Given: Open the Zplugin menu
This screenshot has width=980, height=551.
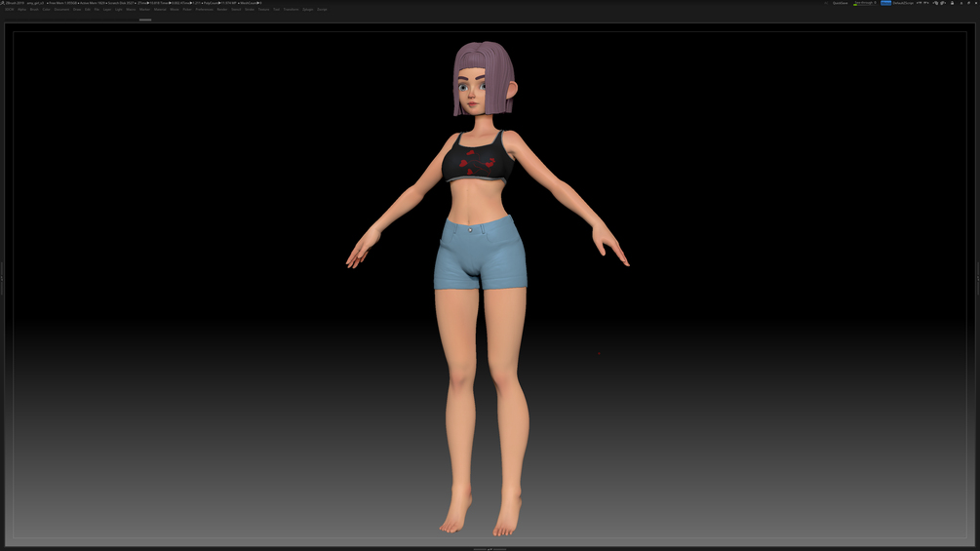Looking at the screenshot, I should pyautogui.click(x=307, y=10).
